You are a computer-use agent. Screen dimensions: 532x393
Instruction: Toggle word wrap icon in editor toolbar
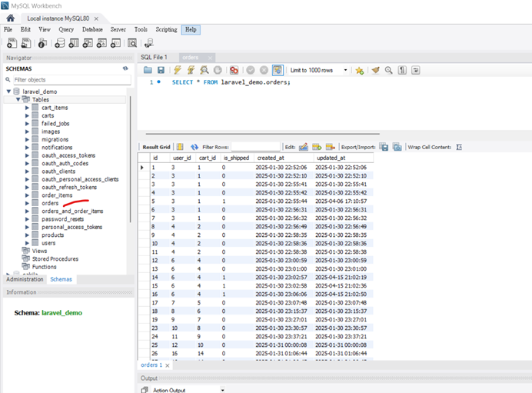pyautogui.click(x=416, y=70)
